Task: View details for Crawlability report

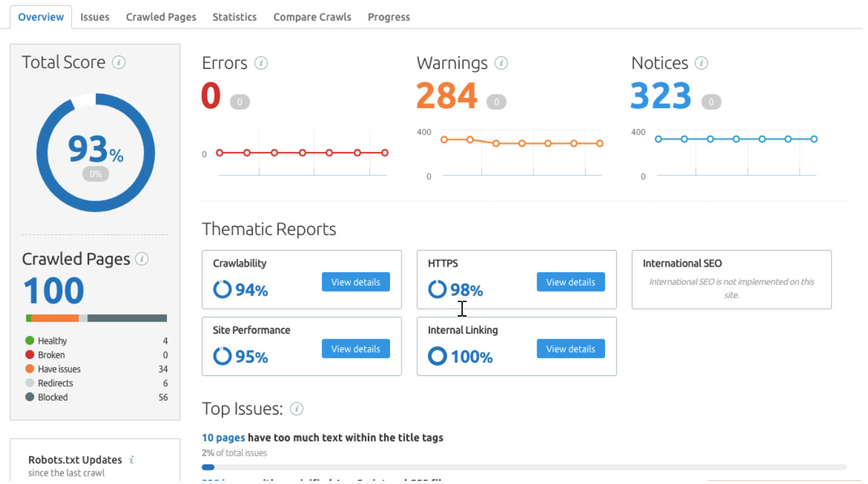Action: [x=355, y=282]
